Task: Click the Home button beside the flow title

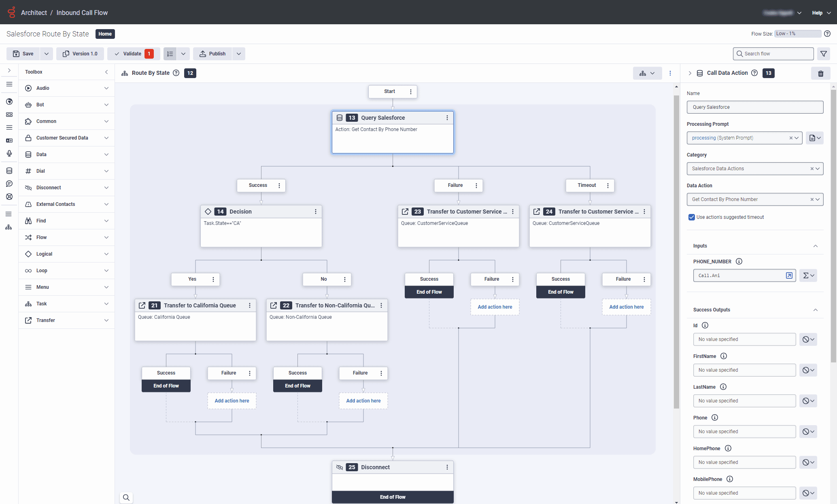Action: [105, 34]
